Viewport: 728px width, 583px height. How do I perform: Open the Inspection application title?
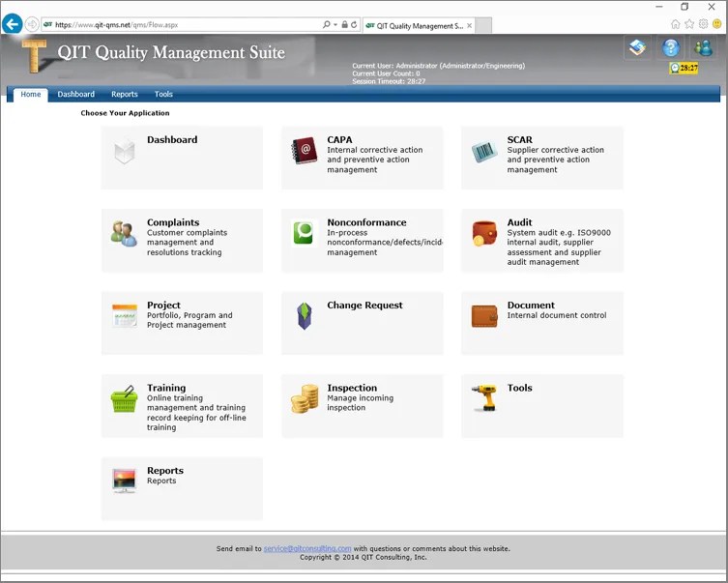[352, 388]
